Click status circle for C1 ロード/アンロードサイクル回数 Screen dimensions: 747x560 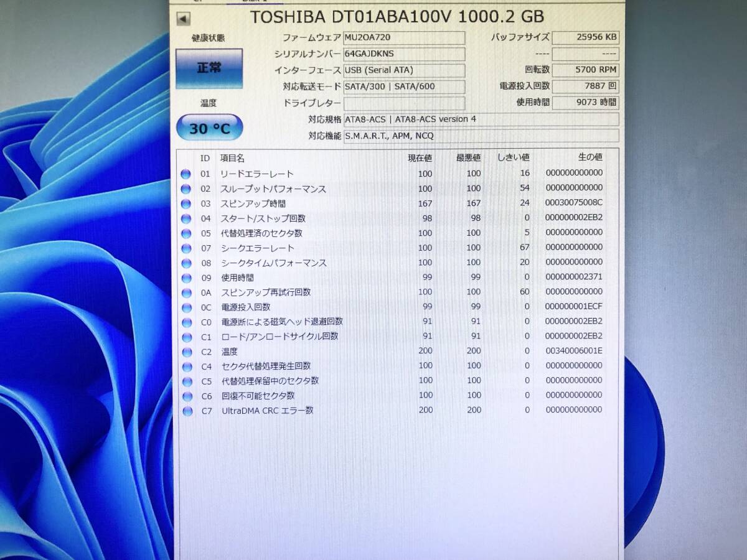186,337
